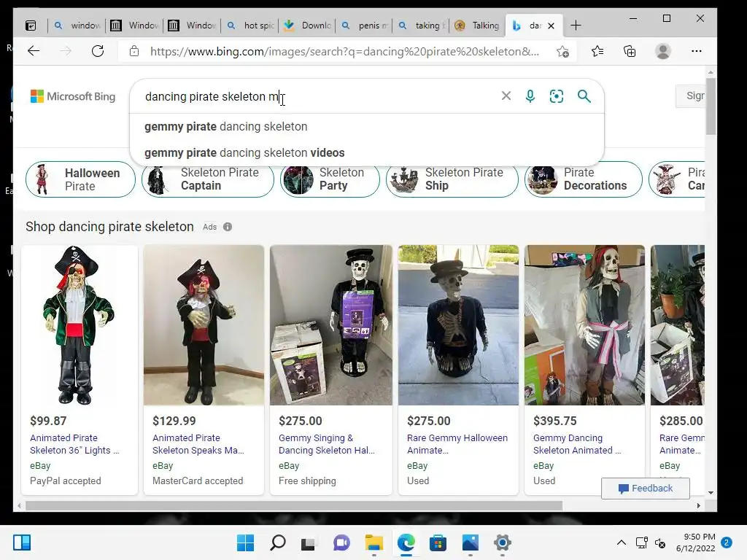Select the Pirate Decorations chip
Image resolution: width=747 pixels, height=560 pixels.
tap(583, 179)
